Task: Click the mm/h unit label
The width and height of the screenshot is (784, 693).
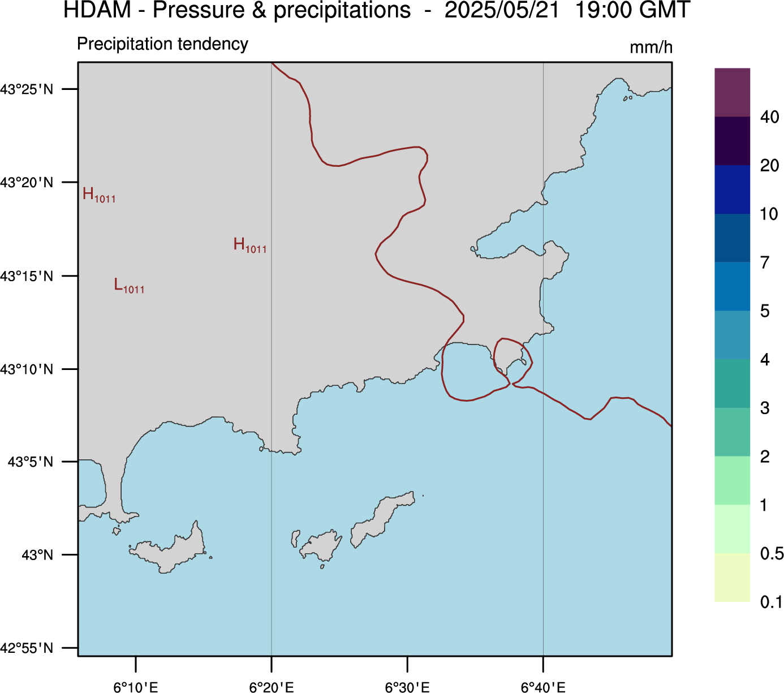Action: [x=651, y=48]
